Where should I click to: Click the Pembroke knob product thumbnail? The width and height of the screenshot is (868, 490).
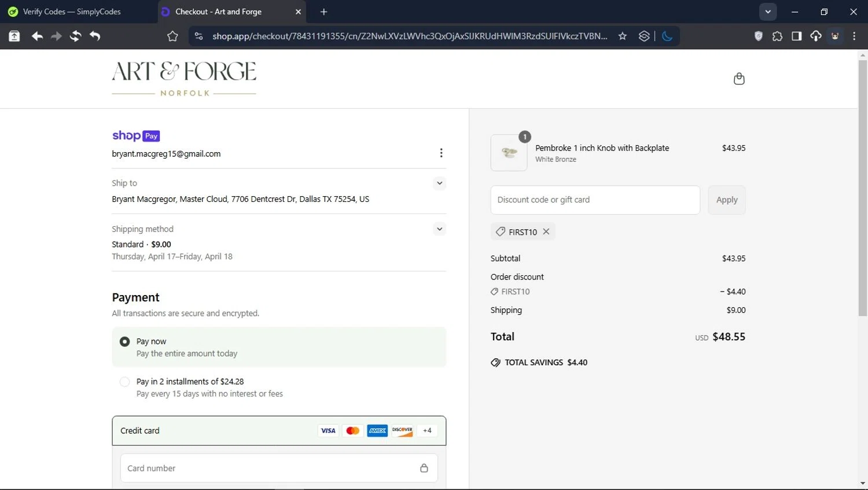click(509, 153)
